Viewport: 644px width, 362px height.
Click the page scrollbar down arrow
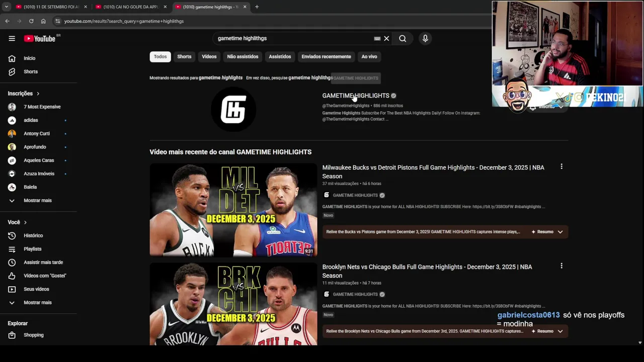tap(640, 342)
